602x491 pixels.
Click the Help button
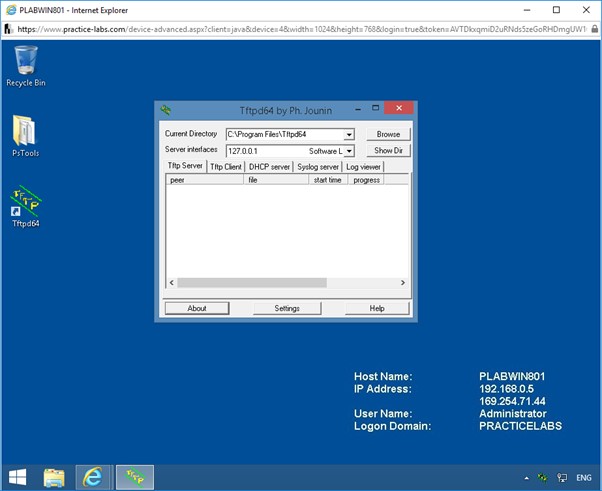click(377, 308)
